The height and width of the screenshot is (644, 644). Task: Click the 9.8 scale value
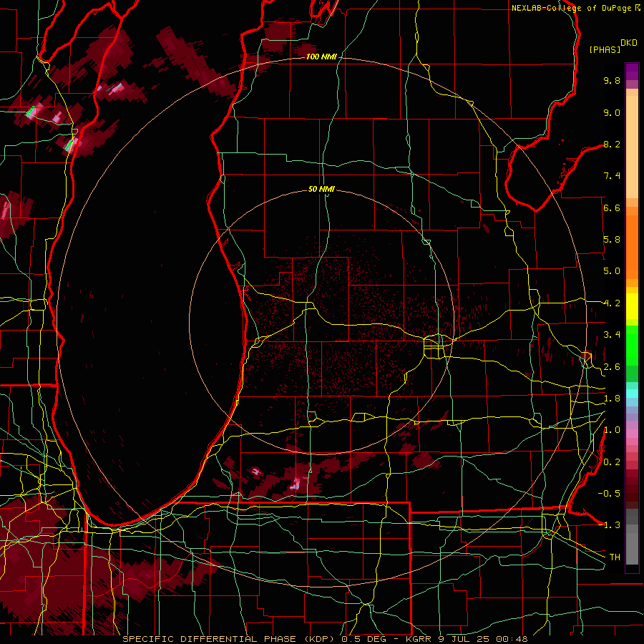click(x=612, y=80)
